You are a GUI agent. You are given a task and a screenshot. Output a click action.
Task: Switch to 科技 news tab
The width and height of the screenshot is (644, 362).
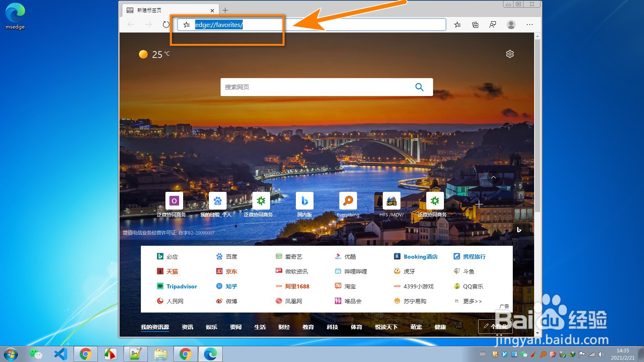(332, 327)
